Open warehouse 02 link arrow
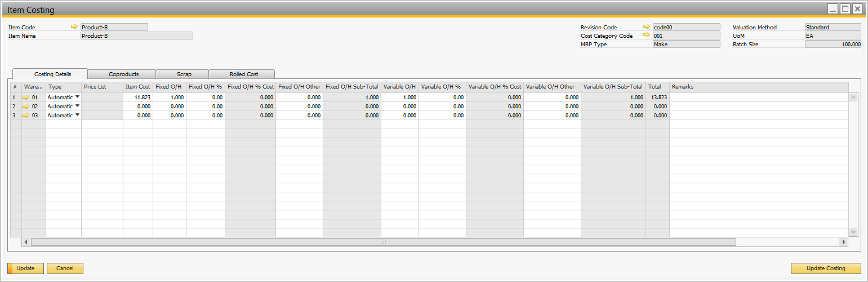This screenshot has height=282, width=868. pyautogui.click(x=25, y=107)
